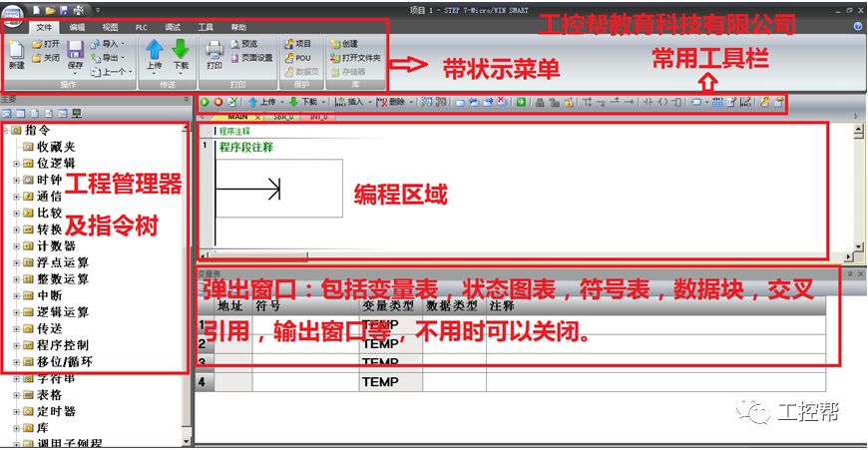Open the round application button

click(12, 14)
